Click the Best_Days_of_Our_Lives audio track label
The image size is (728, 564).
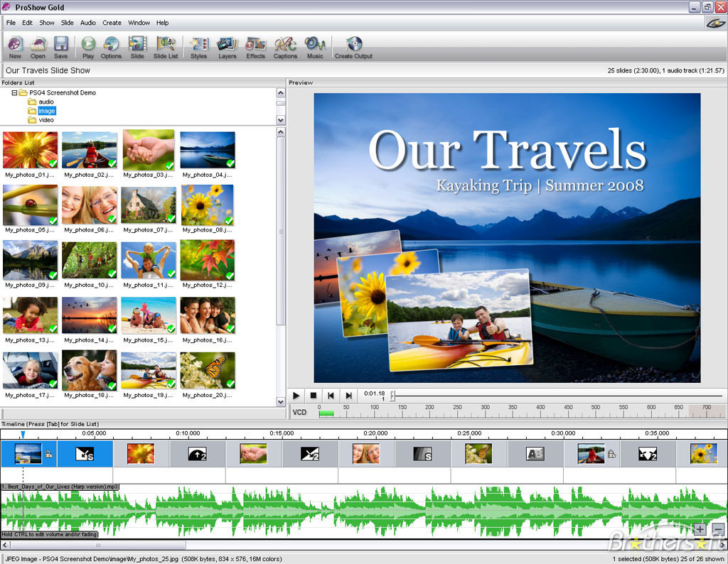point(60,487)
